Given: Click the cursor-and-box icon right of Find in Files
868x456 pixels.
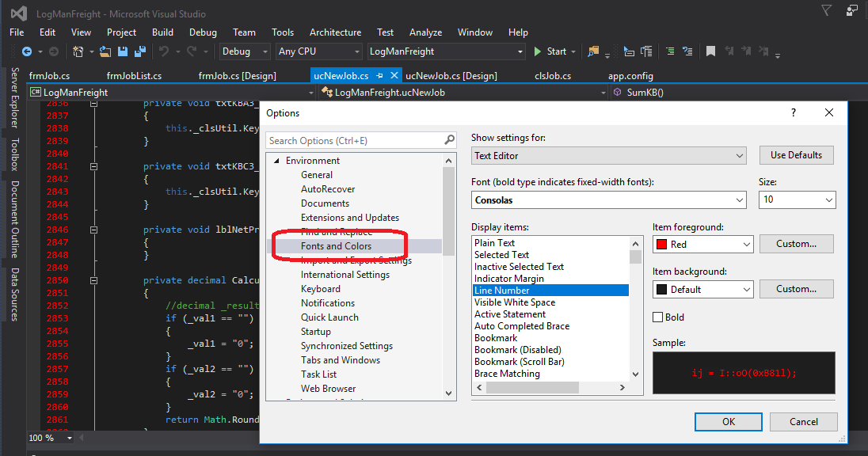Looking at the screenshot, I should point(629,51).
